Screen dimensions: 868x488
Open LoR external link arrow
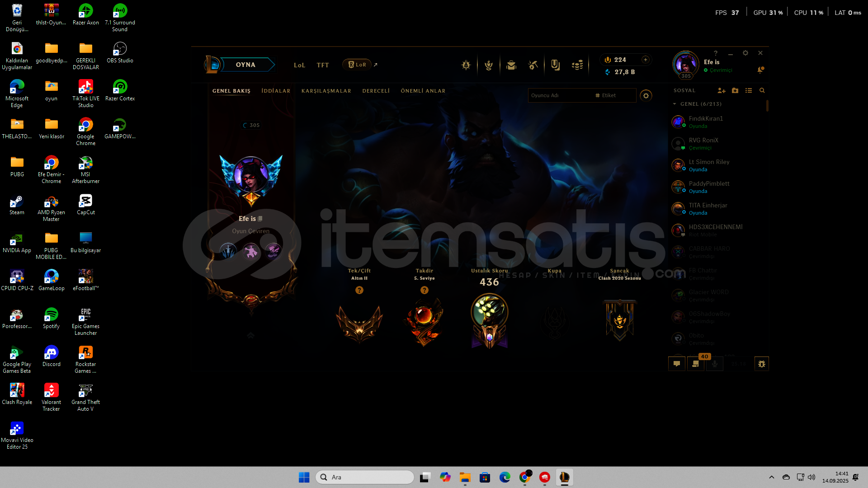click(x=376, y=65)
